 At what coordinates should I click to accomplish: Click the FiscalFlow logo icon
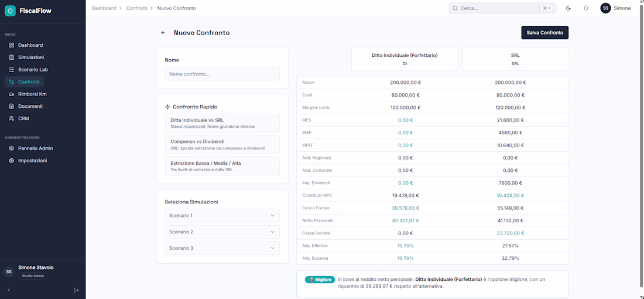click(x=10, y=11)
